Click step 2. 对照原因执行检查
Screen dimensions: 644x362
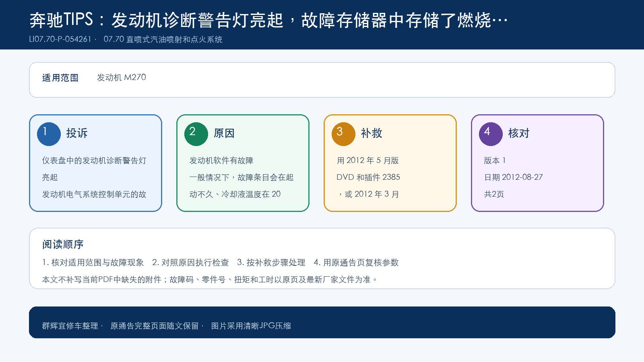[x=190, y=263]
